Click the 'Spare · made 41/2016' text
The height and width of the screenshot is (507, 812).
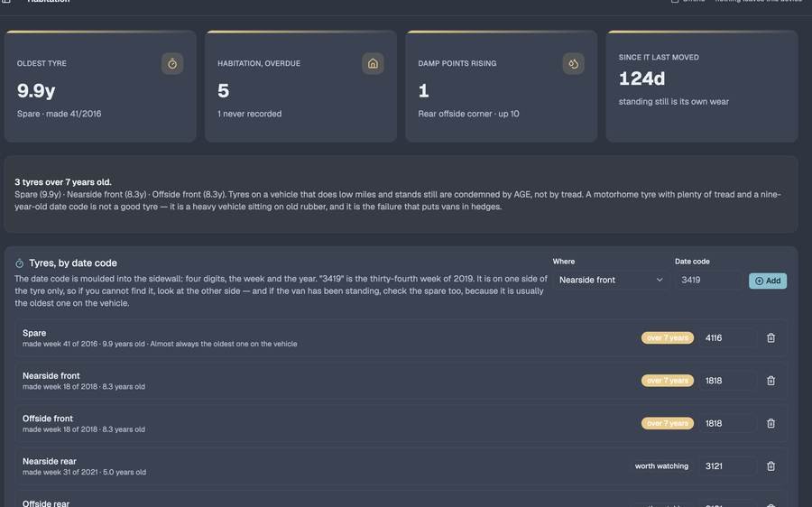tap(59, 114)
